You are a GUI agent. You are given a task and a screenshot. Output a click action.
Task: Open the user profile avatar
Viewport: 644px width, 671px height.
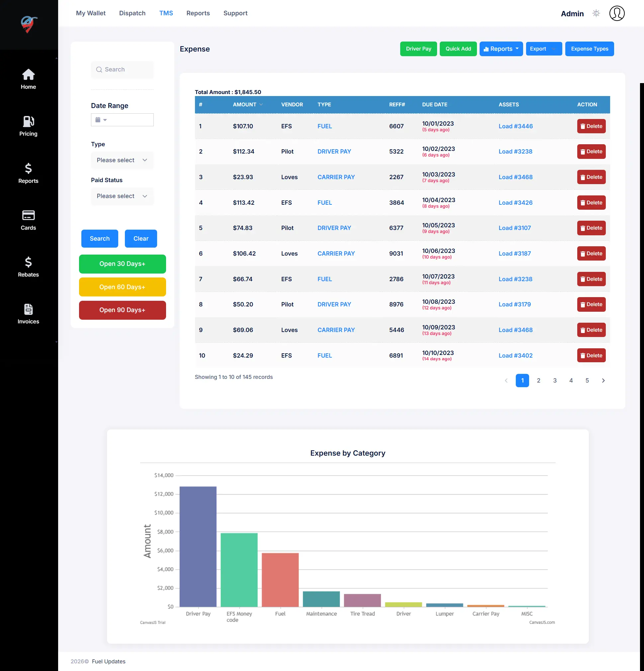[x=617, y=13]
